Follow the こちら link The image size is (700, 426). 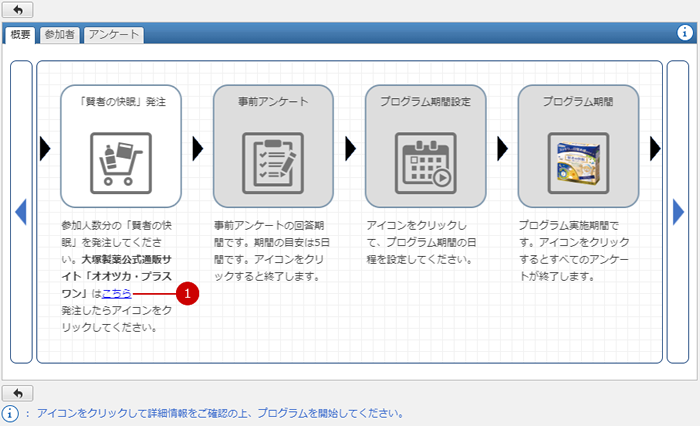(x=117, y=293)
